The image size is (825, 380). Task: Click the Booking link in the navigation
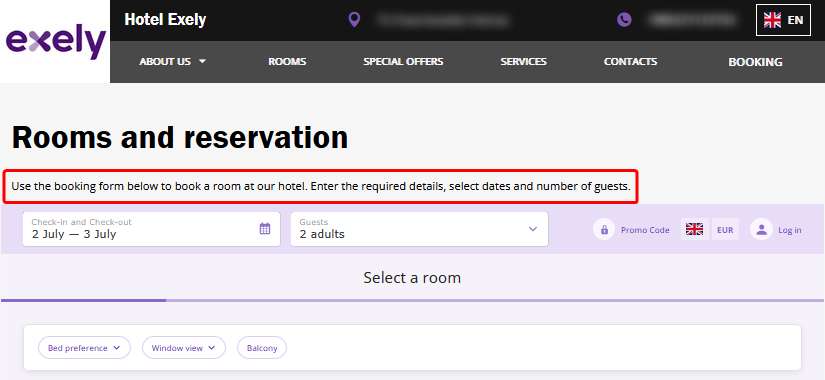[x=755, y=62]
